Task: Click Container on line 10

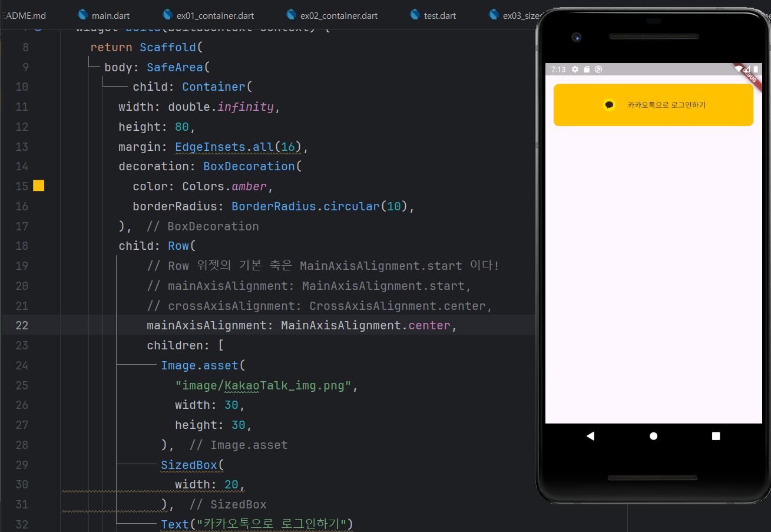Action: [214, 87]
